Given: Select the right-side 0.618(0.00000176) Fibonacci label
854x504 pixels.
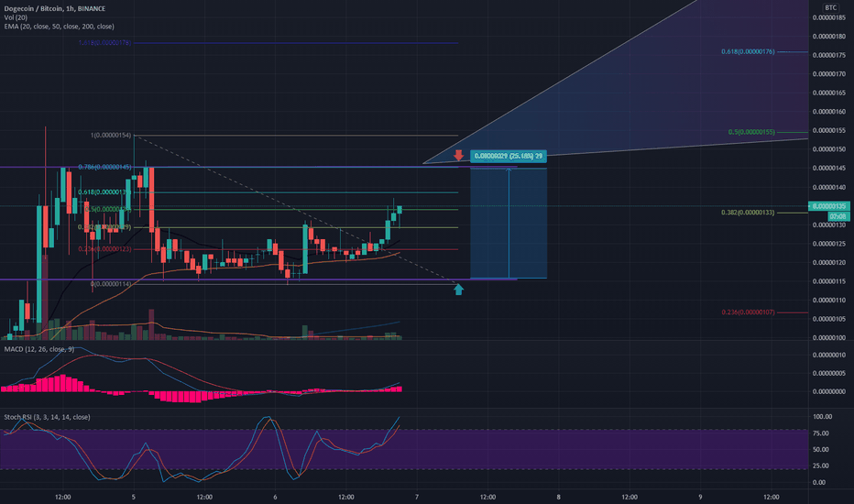Looking at the screenshot, I should [748, 51].
